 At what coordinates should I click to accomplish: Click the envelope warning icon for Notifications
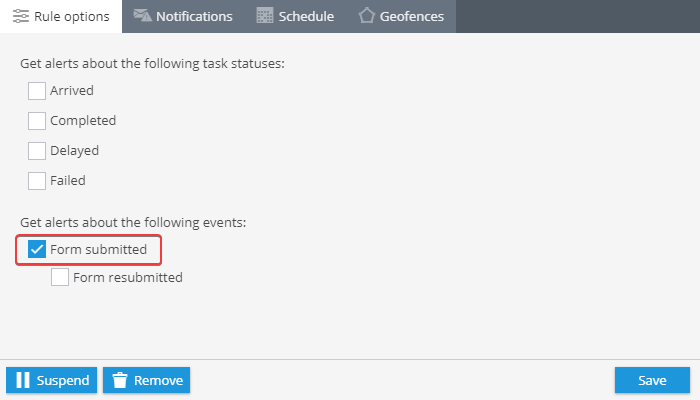pos(142,16)
